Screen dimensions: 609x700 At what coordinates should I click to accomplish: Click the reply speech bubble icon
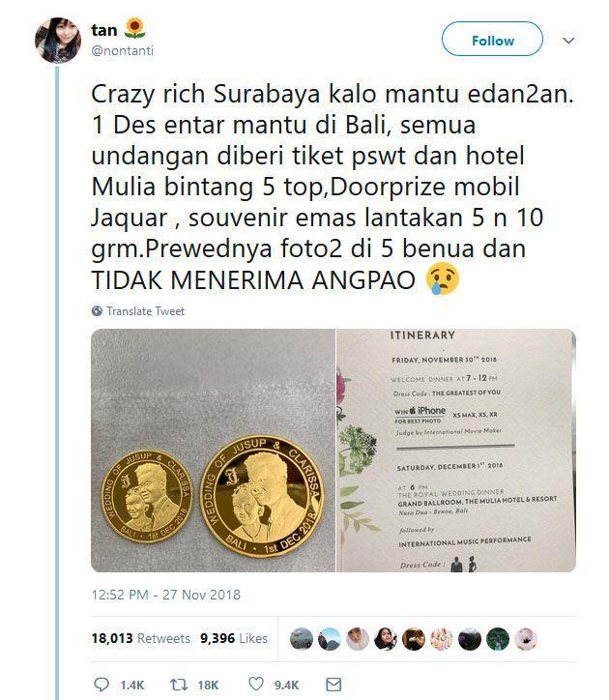point(101,685)
